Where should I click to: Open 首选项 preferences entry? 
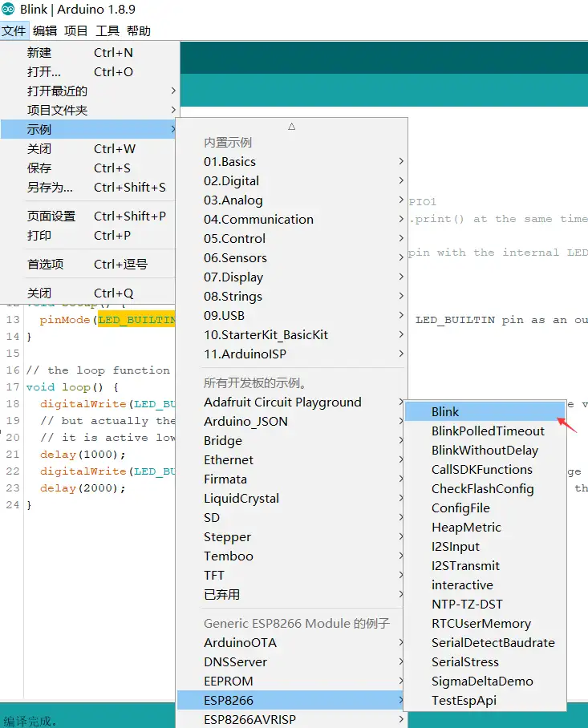45,265
